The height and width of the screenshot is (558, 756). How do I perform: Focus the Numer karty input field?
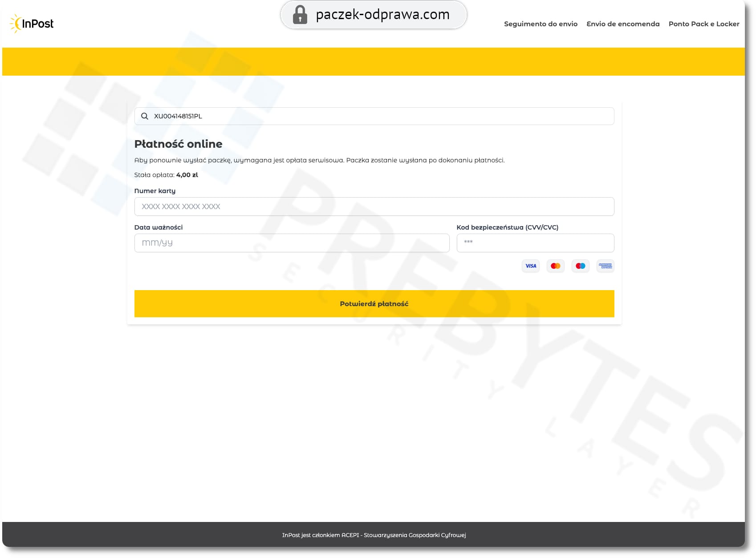point(374,206)
